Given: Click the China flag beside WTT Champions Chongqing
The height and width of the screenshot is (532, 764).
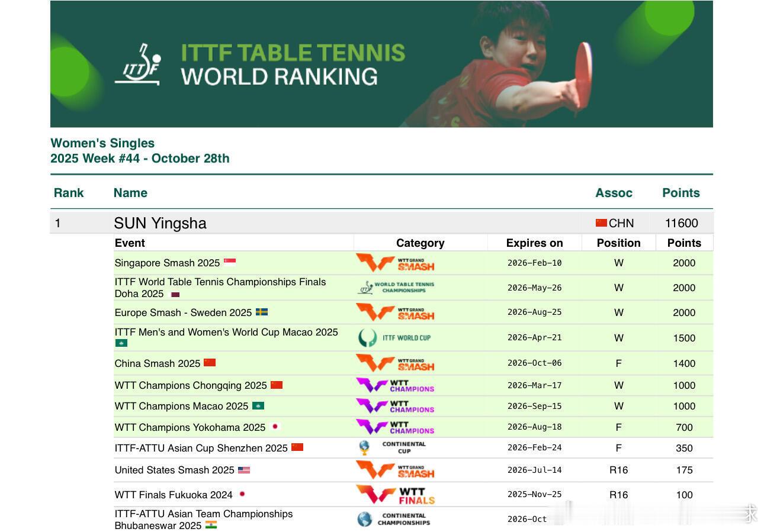Looking at the screenshot, I should (277, 385).
